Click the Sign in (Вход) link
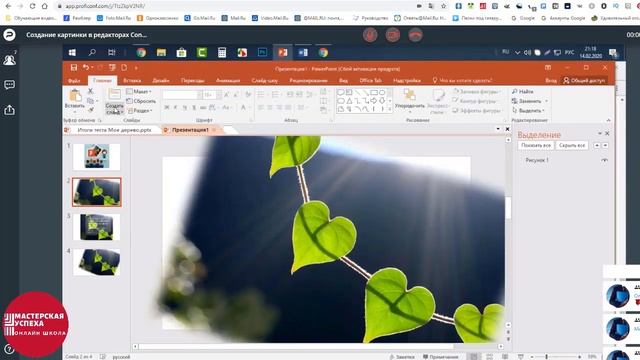The height and width of the screenshot is (360, 640). pos(551,81)
